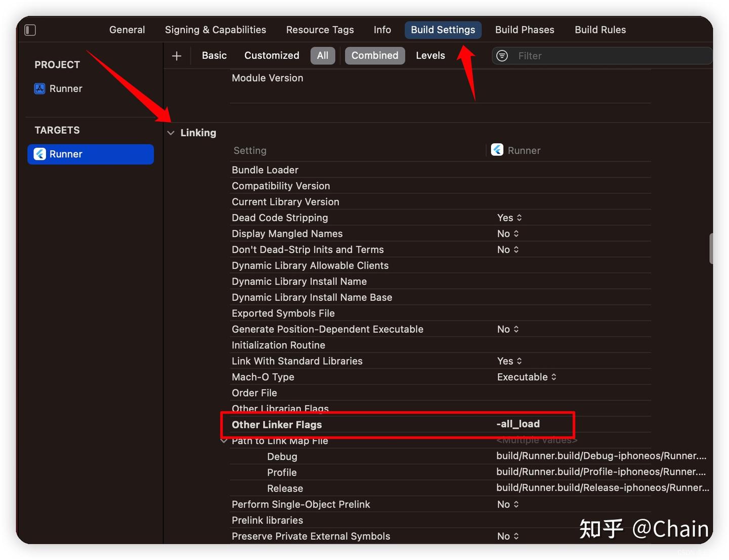Collapse Path to Link Map File row
Image resolution: width=729 pixels, height=560 pixels.
(x=224, y=441)
